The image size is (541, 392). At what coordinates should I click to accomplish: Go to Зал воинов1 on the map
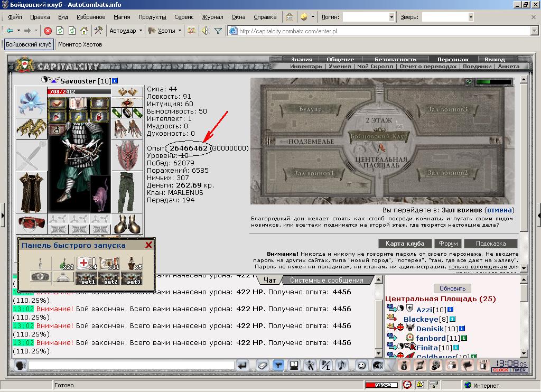click(x=314, y=173)
